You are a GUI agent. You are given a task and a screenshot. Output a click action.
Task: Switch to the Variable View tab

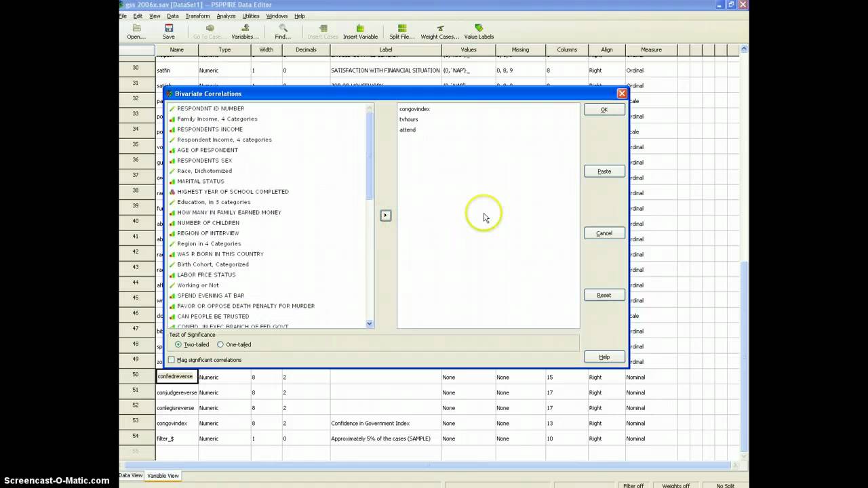[x=163, y=476]
